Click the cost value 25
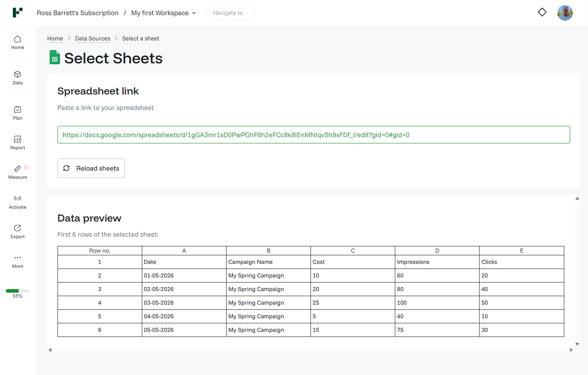588x375 pixels. tap(353, 303)
